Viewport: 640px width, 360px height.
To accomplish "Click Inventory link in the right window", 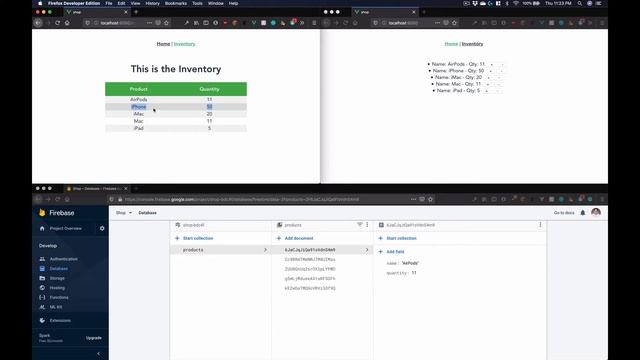I will point(472,44).
